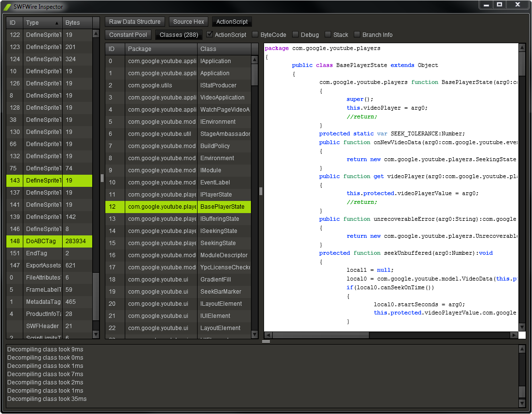The width and height of the screenshot is (532, 414).
Task: Enable the Branch Info checkbox
Action: pos(357,34)
